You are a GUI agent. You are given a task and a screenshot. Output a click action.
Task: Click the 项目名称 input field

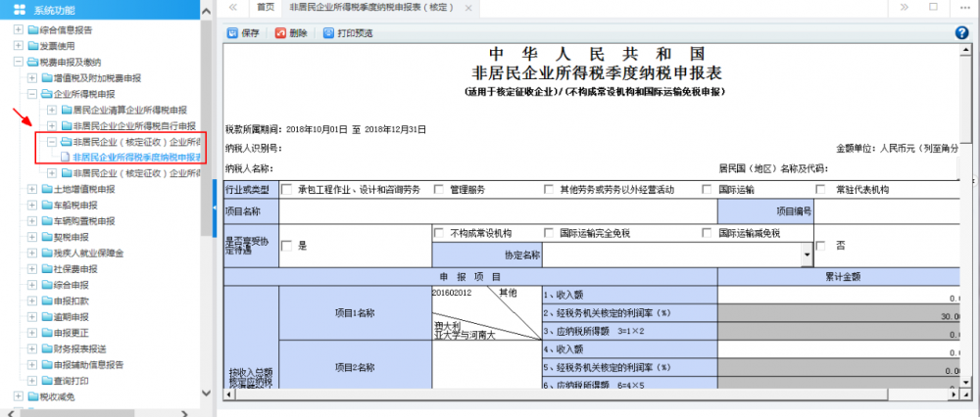498,211
